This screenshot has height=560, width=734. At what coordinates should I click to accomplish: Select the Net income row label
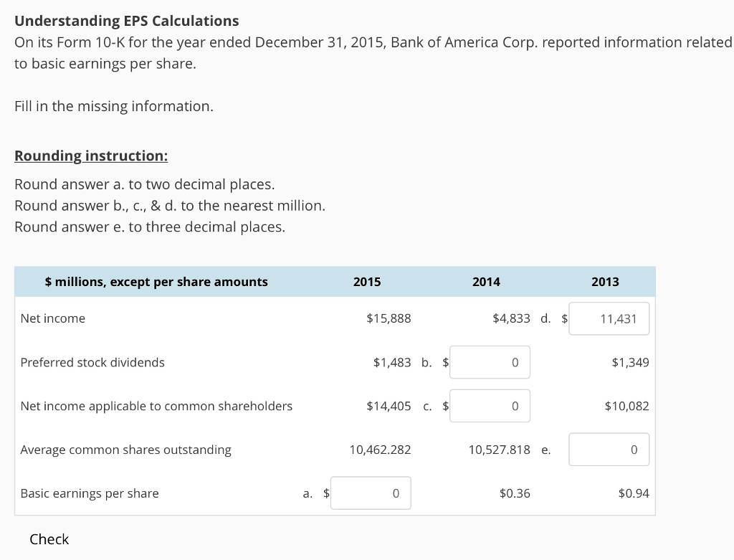click(x=52, y=318)
